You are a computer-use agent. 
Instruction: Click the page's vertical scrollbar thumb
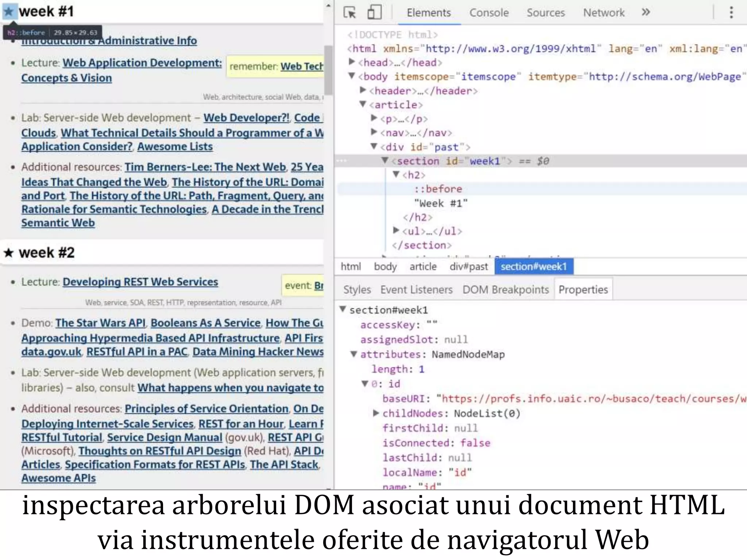pyautogui.click(x=328, y=69)
